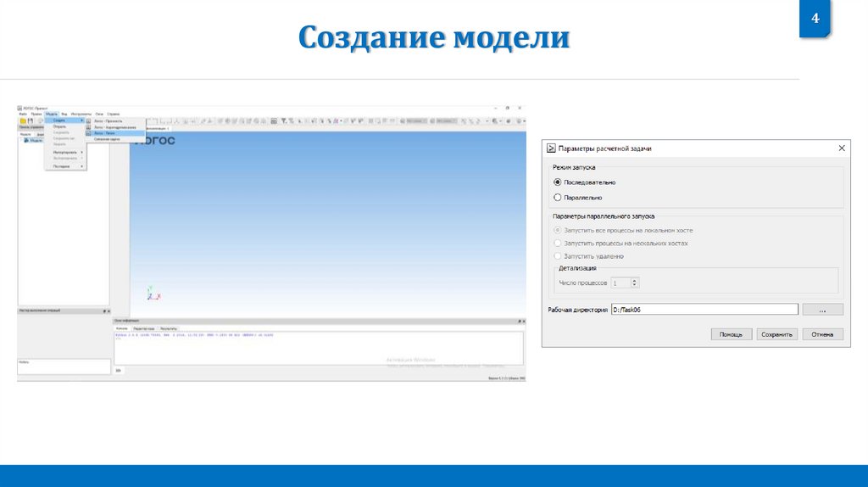Click the dialog title bar app icon

[x=551, y=148]
